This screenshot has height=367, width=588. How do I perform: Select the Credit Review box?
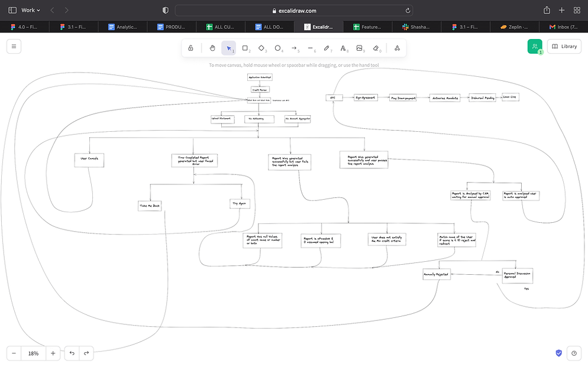(x=260, y=89)
